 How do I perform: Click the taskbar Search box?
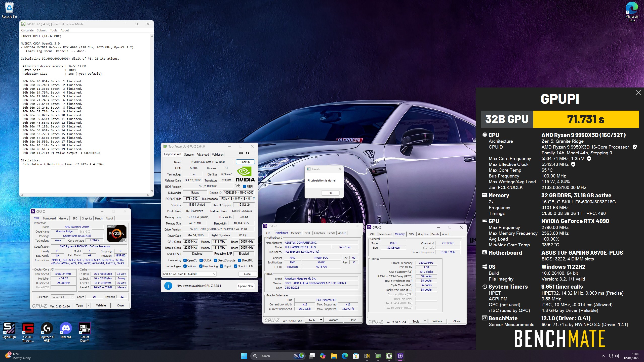point(278,356)
